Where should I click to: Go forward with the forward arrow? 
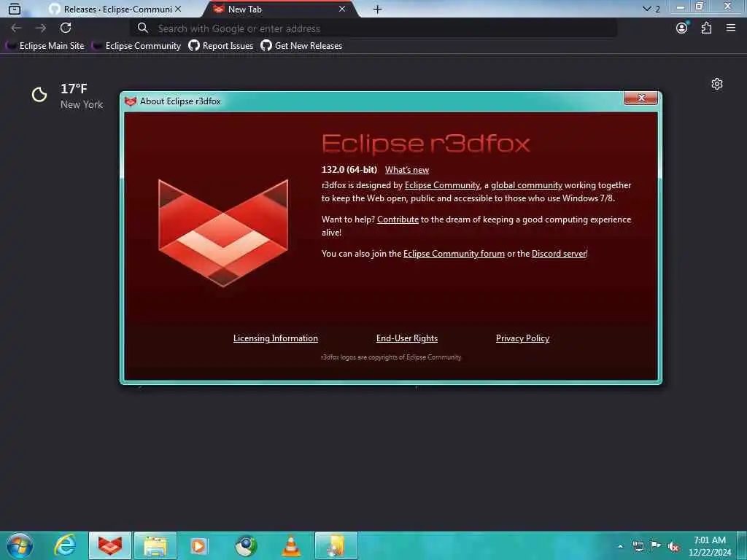[41, 28]
